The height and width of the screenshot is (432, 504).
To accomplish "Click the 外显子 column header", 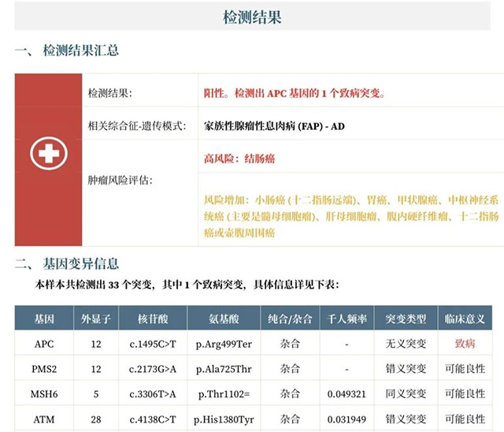I will point(95,319).
